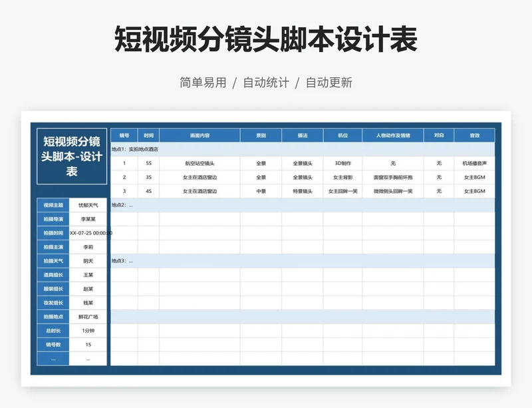Click the 机位 column header
The width and height of the screenshot is (532, 408).
(x=342, y=135)
